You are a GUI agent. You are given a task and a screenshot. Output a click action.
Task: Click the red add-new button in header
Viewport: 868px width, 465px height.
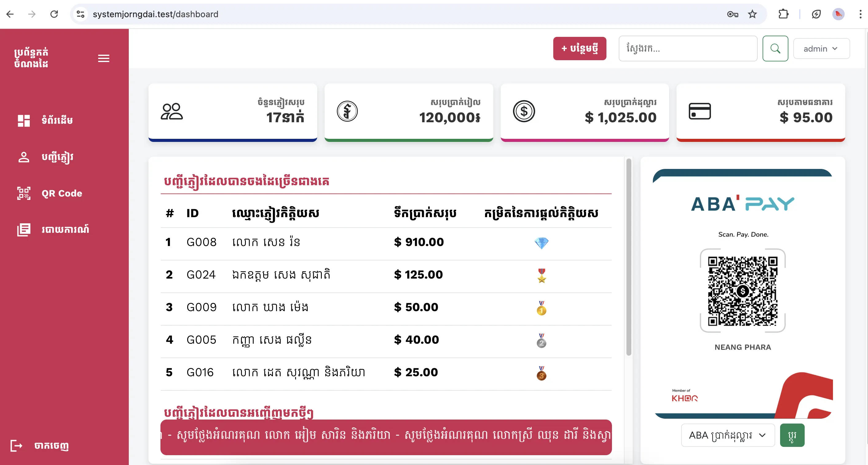579,49
